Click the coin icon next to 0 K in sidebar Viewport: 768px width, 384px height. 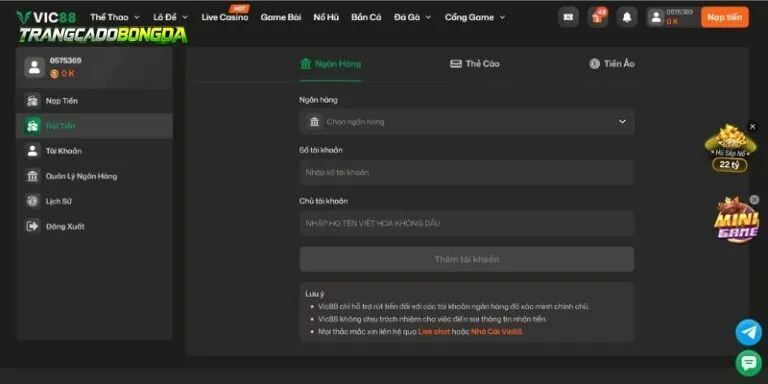click(x=54, y=74)
